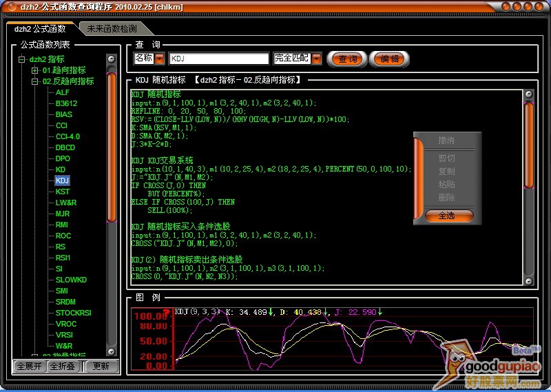Select KST in the indicator tree
Screen dimensions: 551x392
coord(63,192)
